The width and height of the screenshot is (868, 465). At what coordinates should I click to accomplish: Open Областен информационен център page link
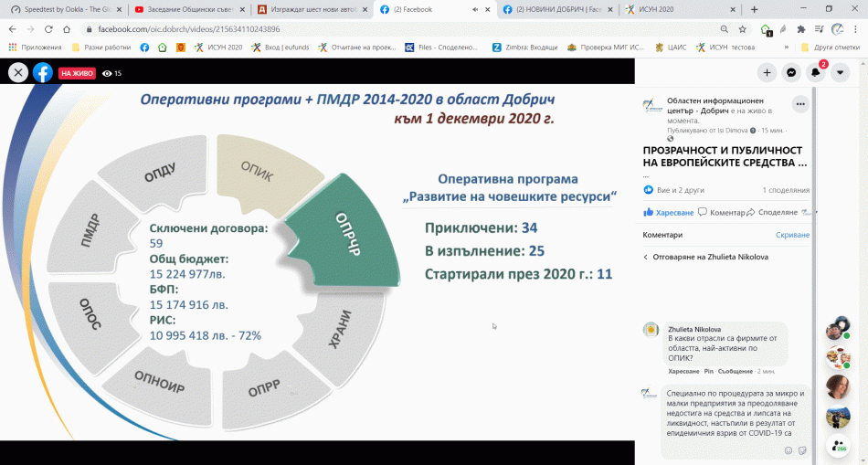pyautogui.click(x=715, y=105)
